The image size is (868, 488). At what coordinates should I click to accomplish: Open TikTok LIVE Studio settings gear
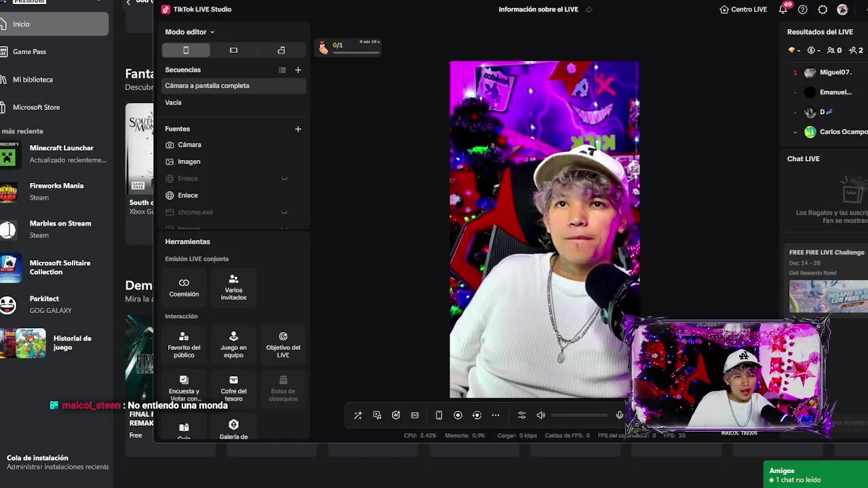click(x=823, y=9)
